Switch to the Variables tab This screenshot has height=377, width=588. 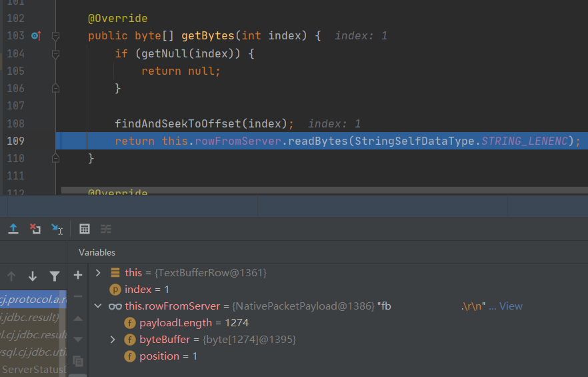tap(97, 252)
